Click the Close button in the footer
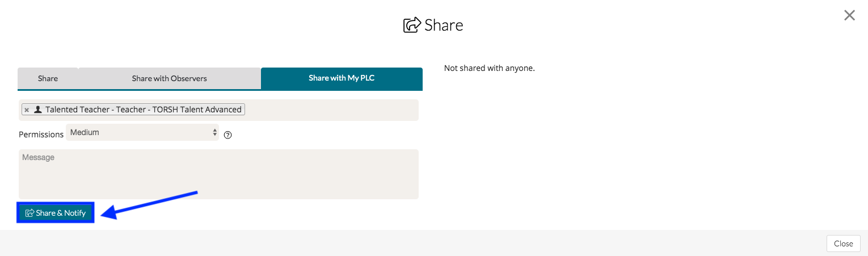The width and height of the screenshot is (868, 256). (x=843, y=244)
